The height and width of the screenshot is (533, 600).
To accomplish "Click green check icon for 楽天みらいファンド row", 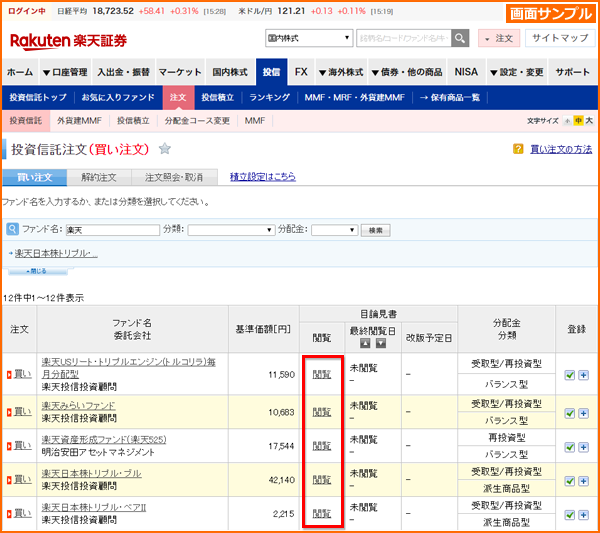I will tap(570, 413).
